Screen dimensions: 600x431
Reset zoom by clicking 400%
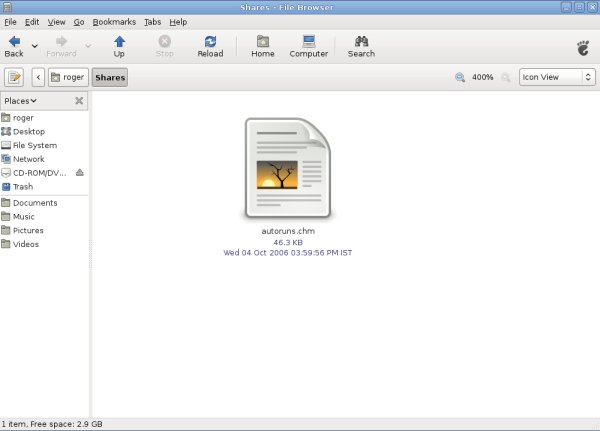tap(482, 77)
